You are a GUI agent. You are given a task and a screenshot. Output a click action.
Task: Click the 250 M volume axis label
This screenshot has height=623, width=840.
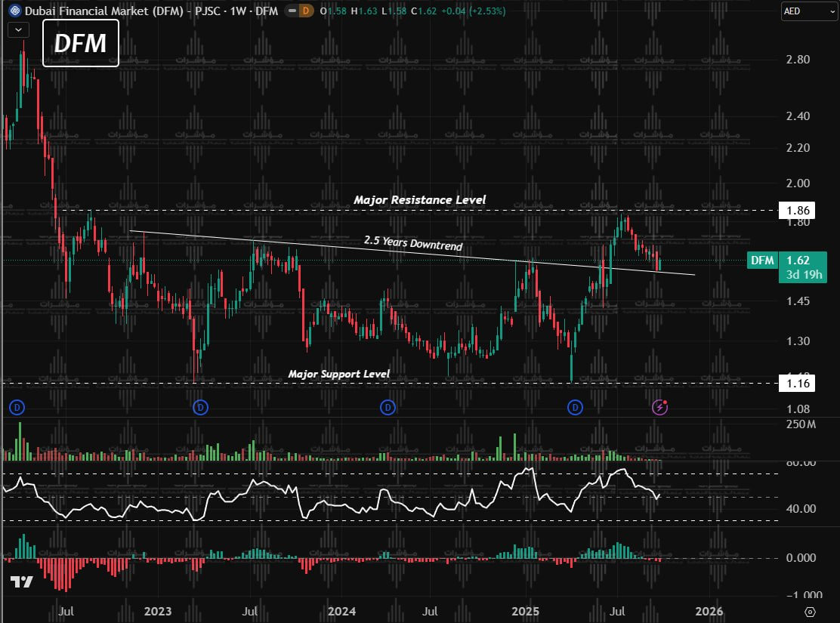coord(801,424)
